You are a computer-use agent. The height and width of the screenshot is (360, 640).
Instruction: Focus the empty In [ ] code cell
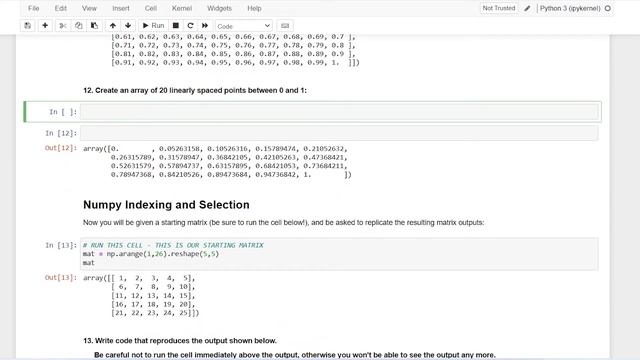point(339,112)
